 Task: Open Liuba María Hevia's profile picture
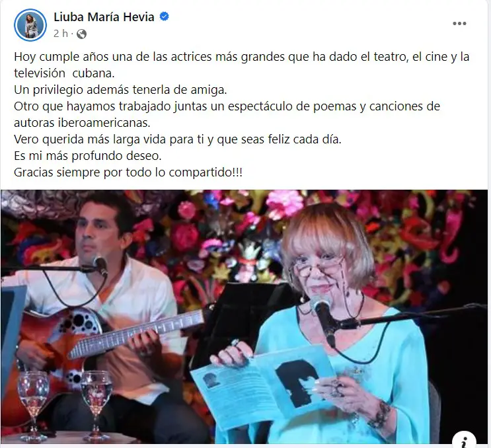point(30,25)
